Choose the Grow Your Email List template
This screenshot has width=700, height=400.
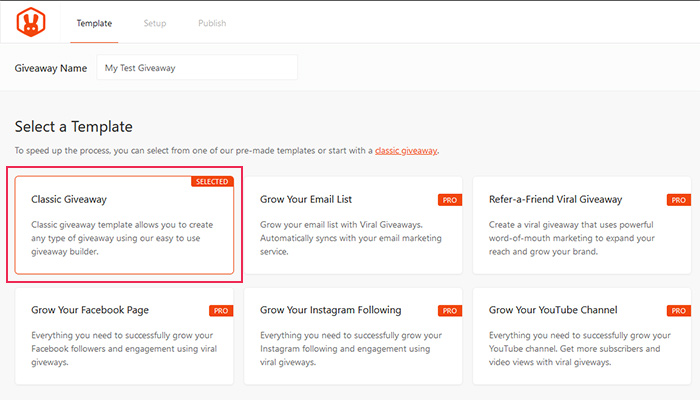353,225
